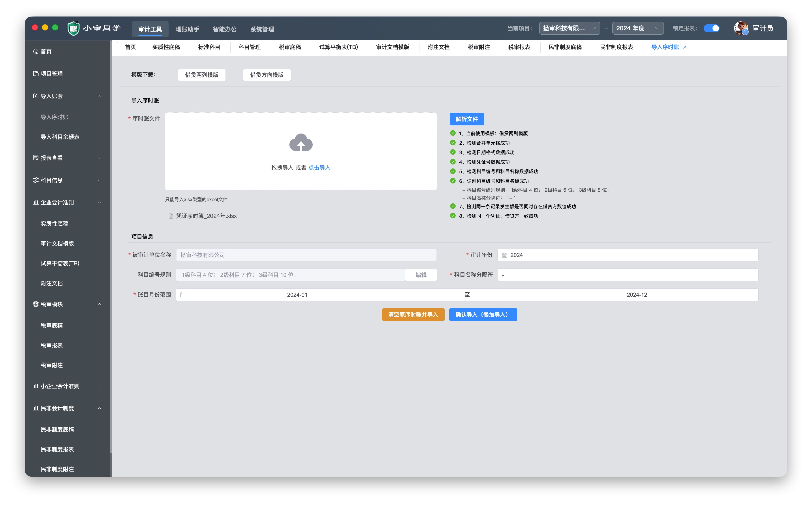812x510 pixels.
Task: Click the folder icon beside 项目管理
Action: [36, 74]
